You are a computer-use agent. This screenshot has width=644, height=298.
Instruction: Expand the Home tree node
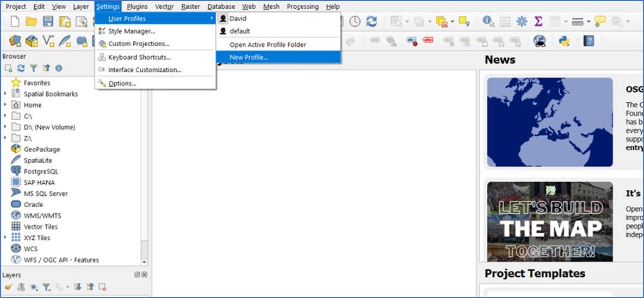[x=5, y=104]
